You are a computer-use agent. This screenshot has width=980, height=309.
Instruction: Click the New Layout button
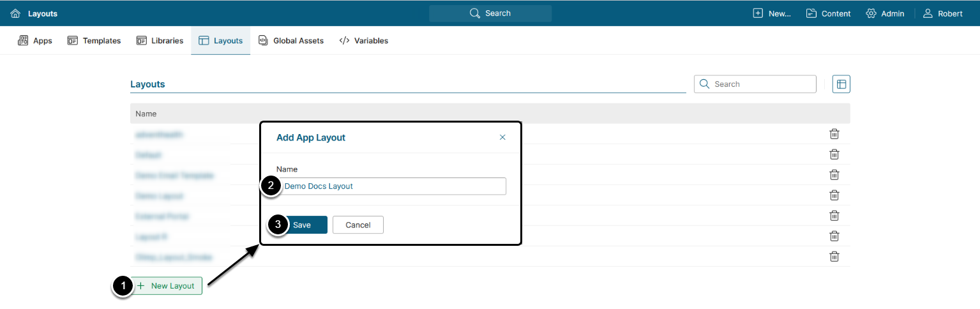pyautogui.click(x=167, y=286)
